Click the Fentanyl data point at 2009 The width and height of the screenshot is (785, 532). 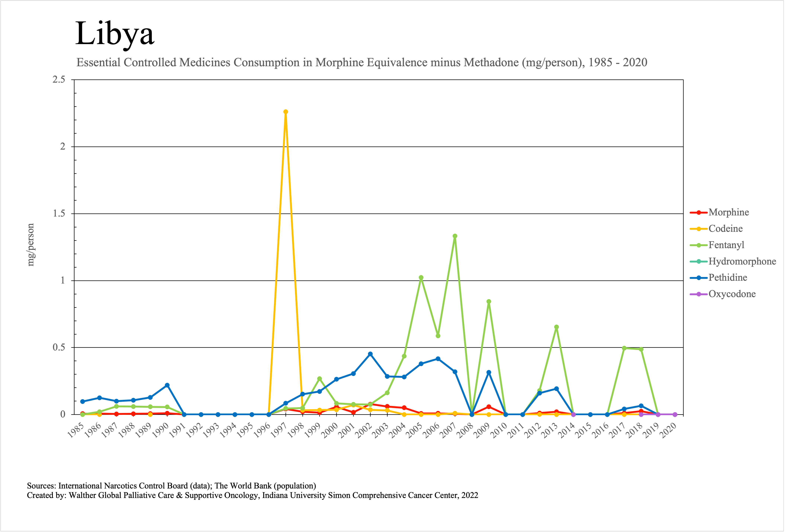tap(488, 302)
